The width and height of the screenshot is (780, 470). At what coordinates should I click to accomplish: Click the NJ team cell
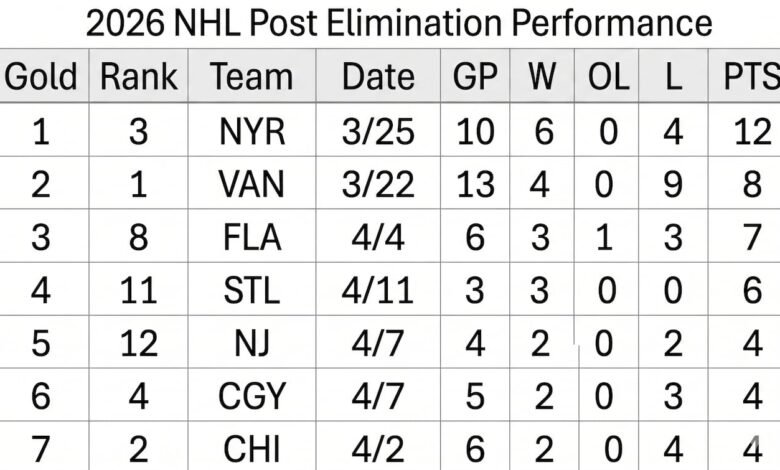pyautogui.click(x=251, y=343)
